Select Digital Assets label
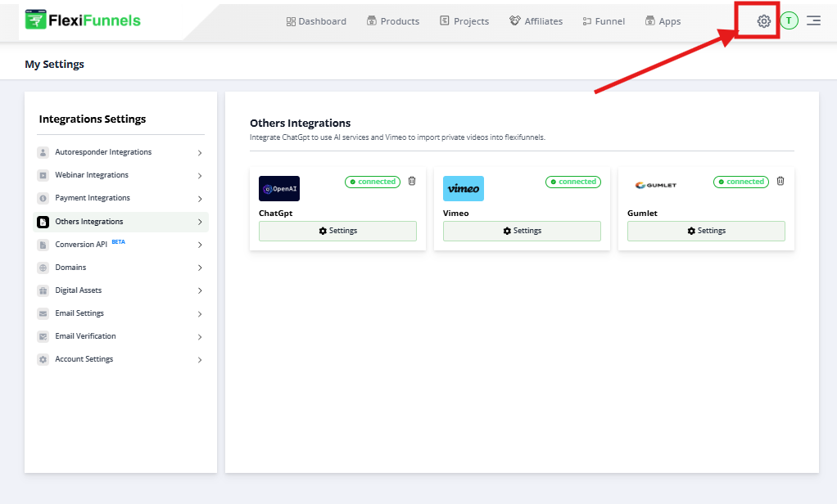Image resolution: width=837 pixels, height=504 pixels. pyautogui.click(x=79, y=290)
